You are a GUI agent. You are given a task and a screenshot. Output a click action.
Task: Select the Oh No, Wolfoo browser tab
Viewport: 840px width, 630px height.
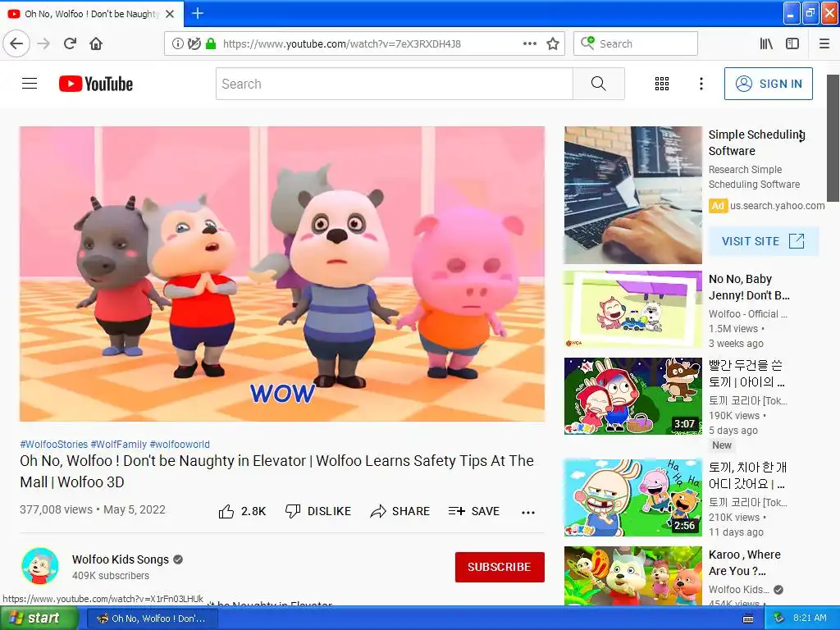pos(92,14)
